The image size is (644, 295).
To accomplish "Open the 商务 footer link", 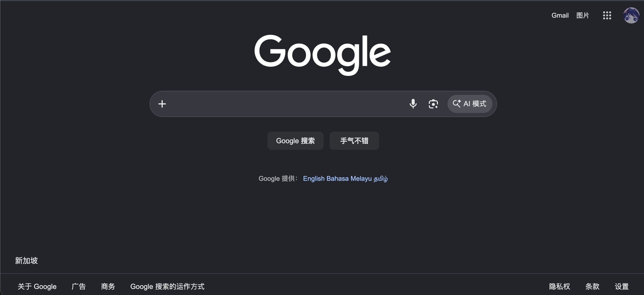I will click(108, 286).
